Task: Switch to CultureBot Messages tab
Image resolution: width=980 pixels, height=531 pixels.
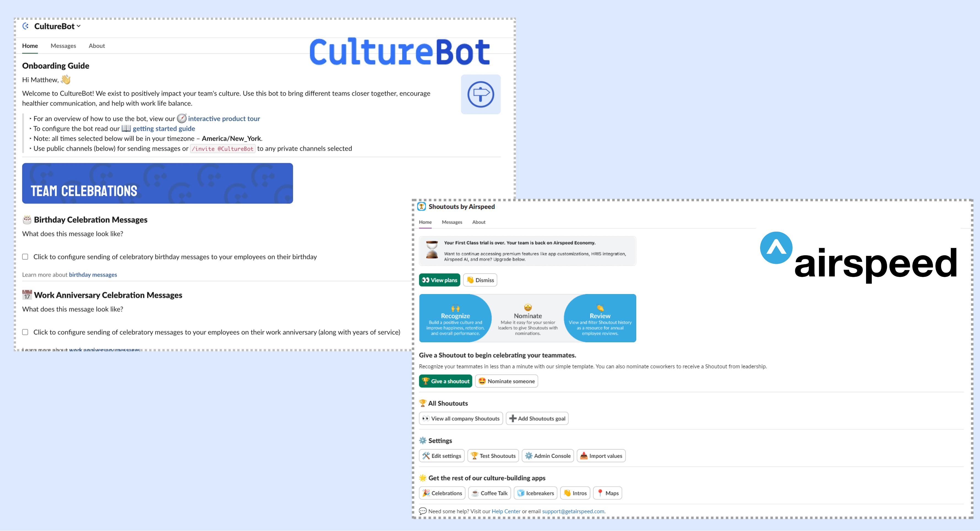Action: [x=63, y=46]
